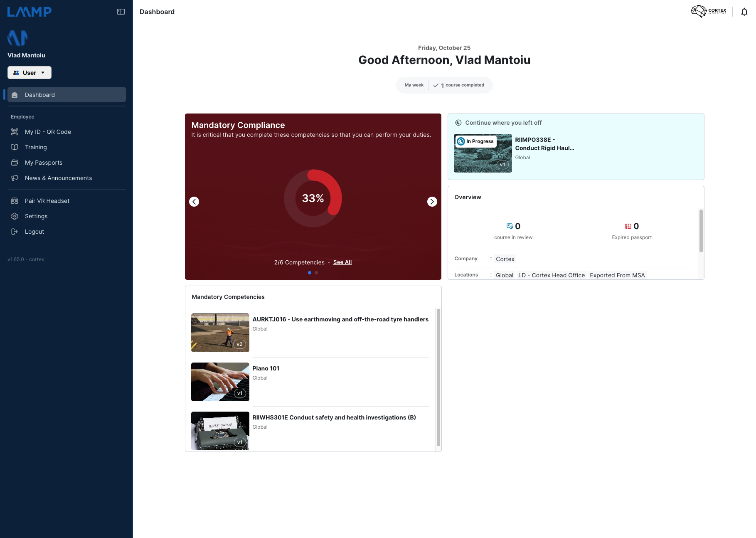Click the News megaphone icon

(15, 178)
